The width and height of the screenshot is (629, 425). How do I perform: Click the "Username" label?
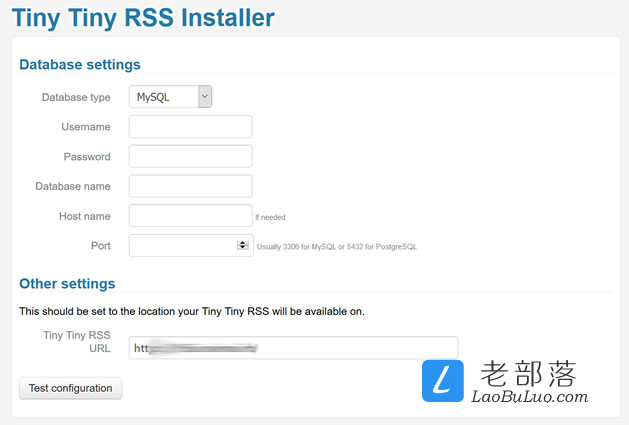[86, 127]
